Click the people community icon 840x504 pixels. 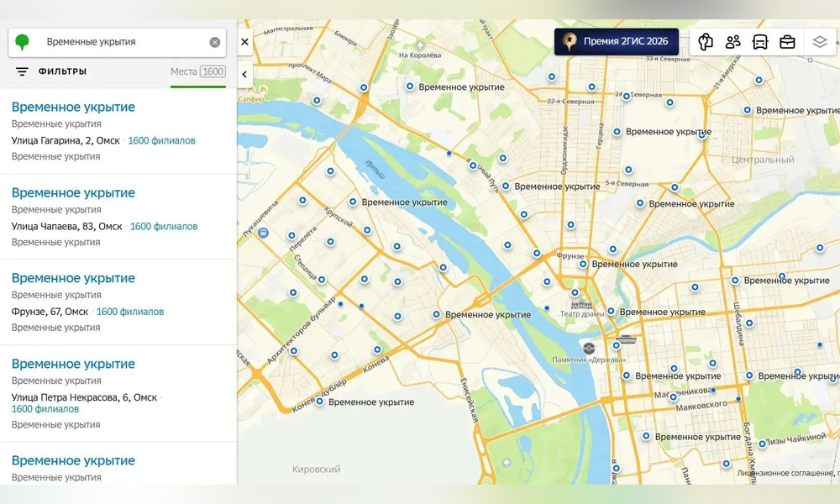click(732, 42)
